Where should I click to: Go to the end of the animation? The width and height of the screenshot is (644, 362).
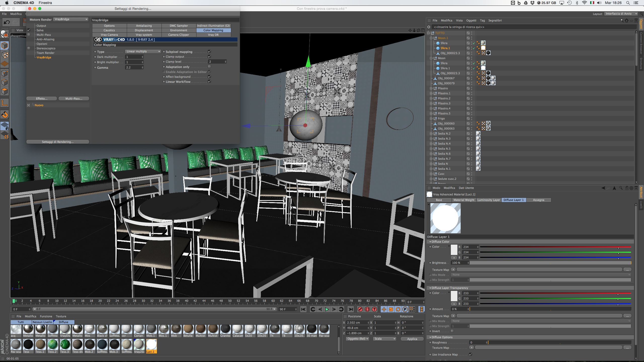350,309
